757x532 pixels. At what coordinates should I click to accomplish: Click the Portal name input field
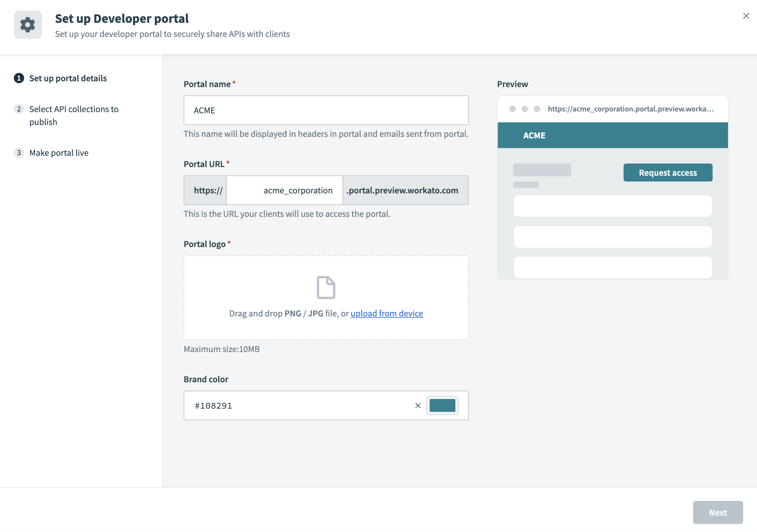coord(326,110)
